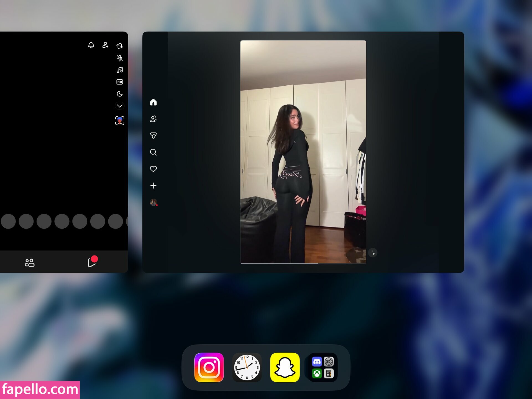Open Instagram search magnifier
Image resolution: width=532 pixels, height=399 pixels.
(x=153, y=152)
